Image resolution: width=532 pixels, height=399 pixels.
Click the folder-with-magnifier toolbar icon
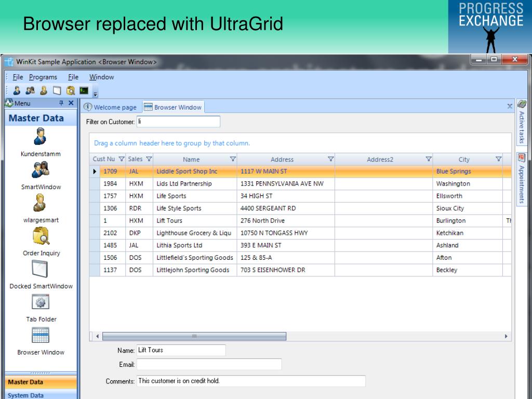tap(71, 90)
